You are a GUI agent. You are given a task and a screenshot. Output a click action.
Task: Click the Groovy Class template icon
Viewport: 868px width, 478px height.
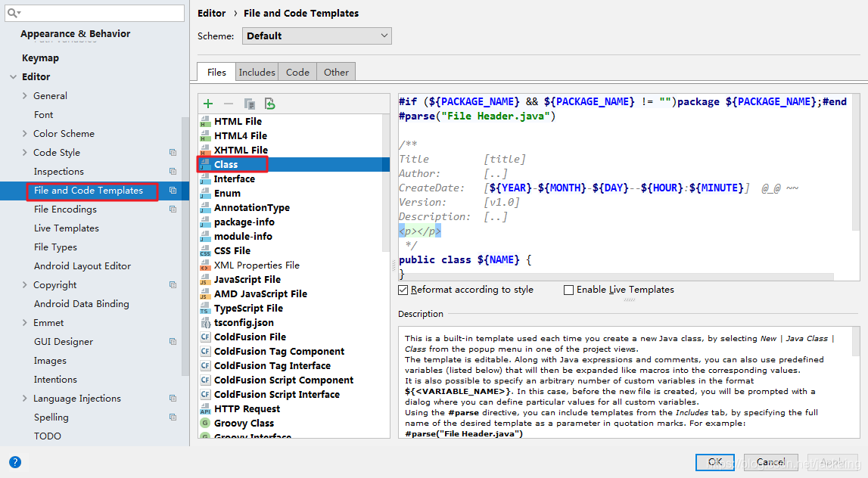205,424
